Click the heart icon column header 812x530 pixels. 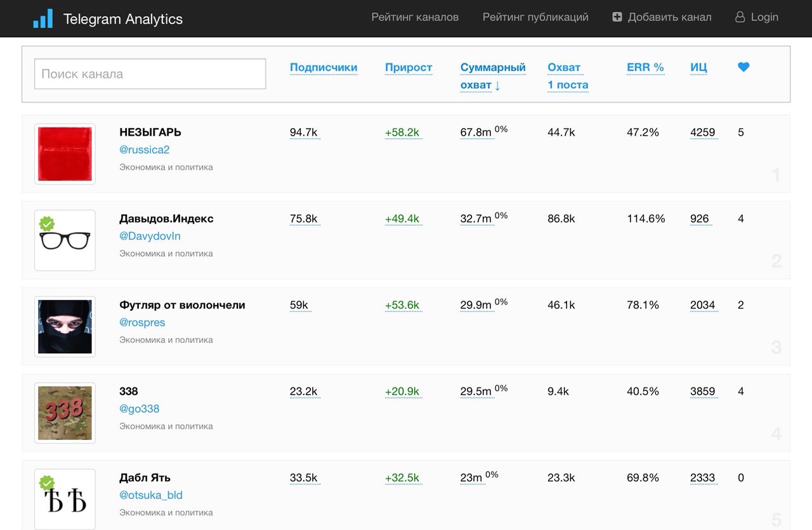tap(743, 67)
